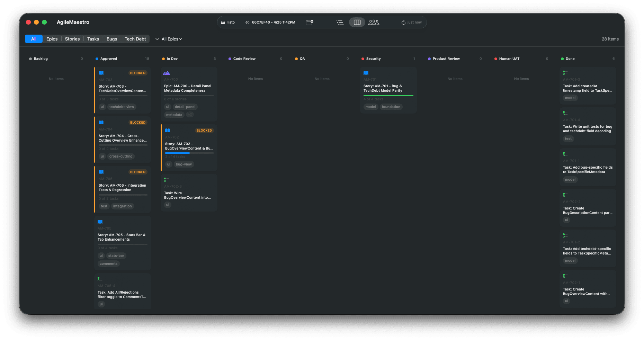Image resolution: width=644 pixels, height=340 pixels.
Task: Switch to the Epics filter tab
Action: [52, 39]
